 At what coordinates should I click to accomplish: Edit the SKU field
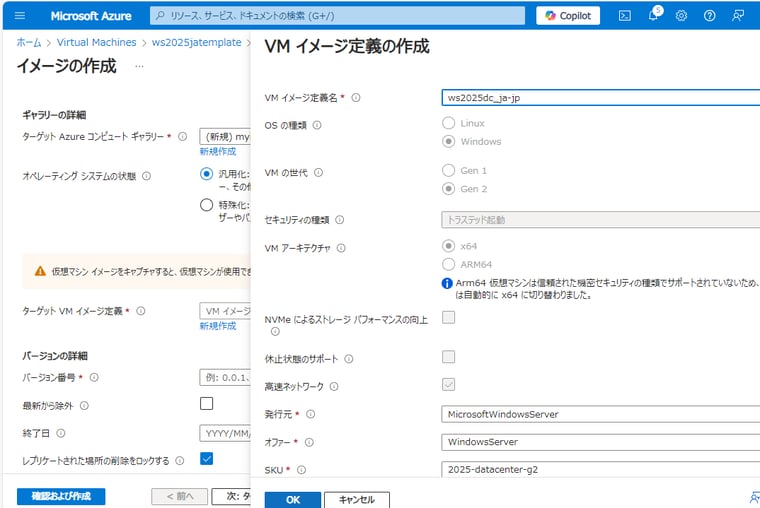(x=601, y=469)
